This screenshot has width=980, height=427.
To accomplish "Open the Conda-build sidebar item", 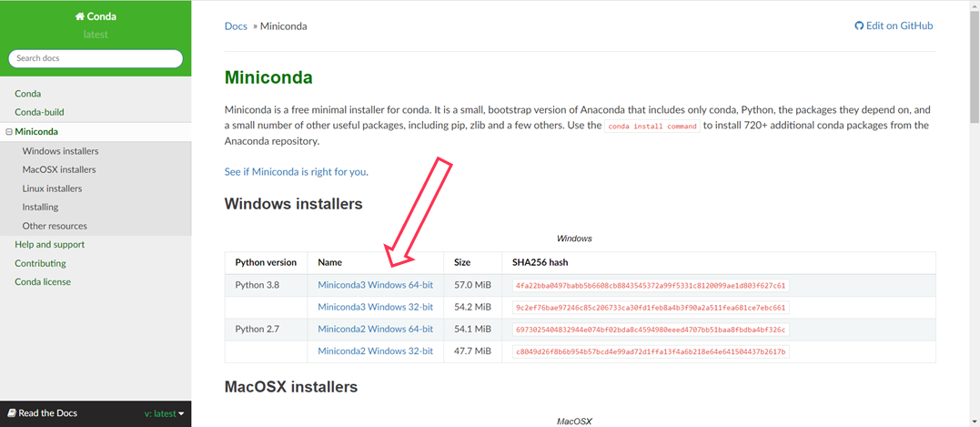I will point(39,113).
